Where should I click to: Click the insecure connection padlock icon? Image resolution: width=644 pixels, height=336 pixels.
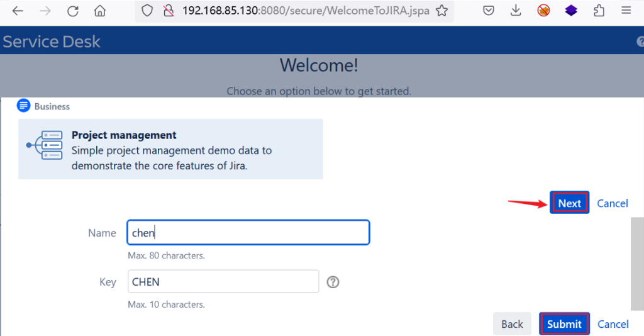[169, 11]
